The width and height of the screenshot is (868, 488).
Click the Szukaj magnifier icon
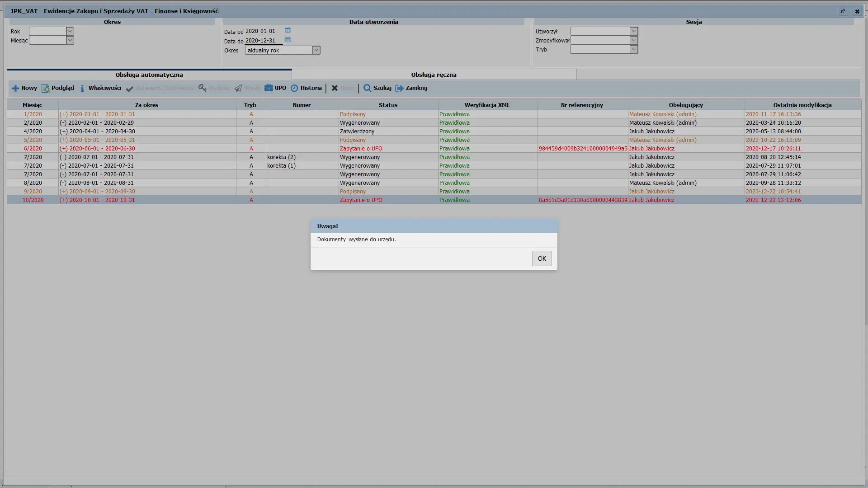367,88
